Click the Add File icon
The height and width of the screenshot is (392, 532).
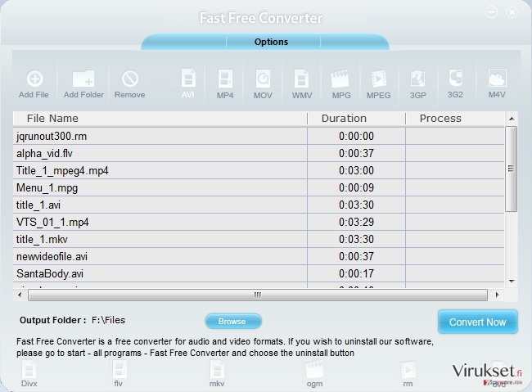click(x=34, y=79)
